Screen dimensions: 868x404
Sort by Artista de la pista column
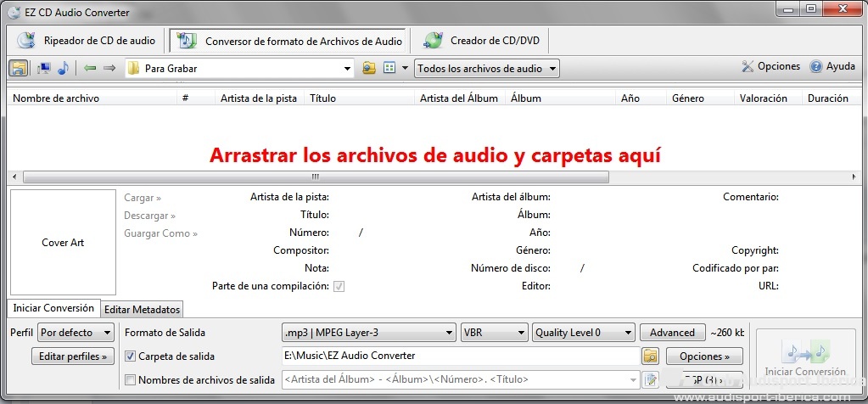(260, 98)
